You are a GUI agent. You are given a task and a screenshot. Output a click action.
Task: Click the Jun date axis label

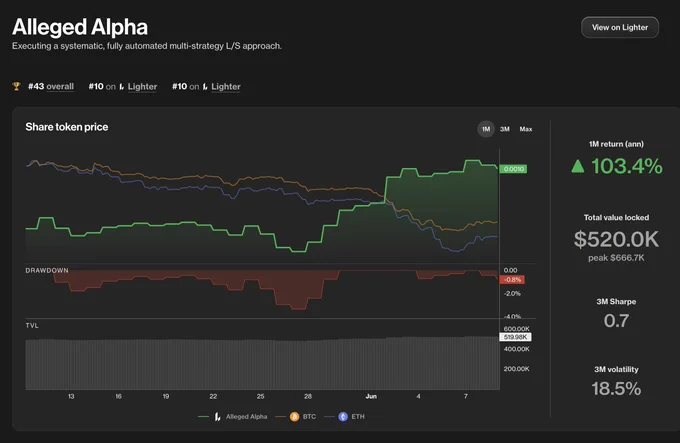point(371,396)
